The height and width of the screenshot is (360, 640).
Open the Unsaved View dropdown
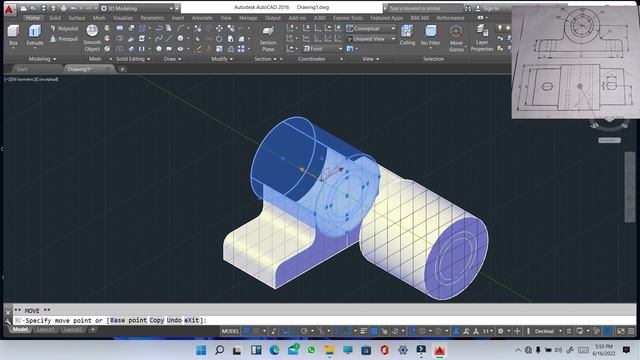tap(371, 39)
